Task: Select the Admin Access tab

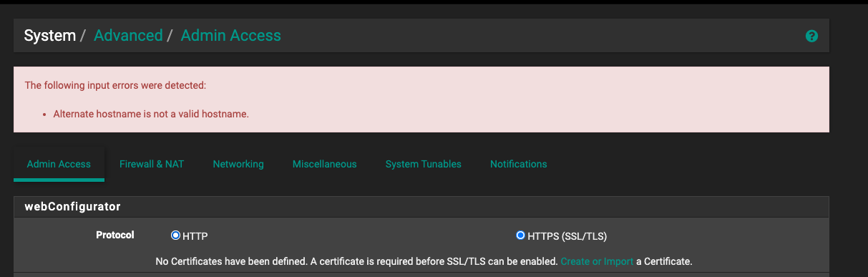Action: pyautogui.click(x=59, y=164)
